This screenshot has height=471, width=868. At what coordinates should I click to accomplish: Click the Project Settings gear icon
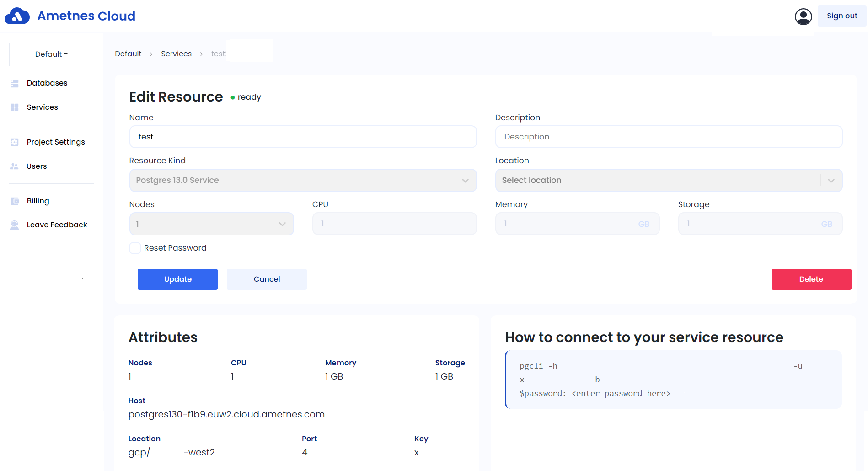[x=15, y=142]
